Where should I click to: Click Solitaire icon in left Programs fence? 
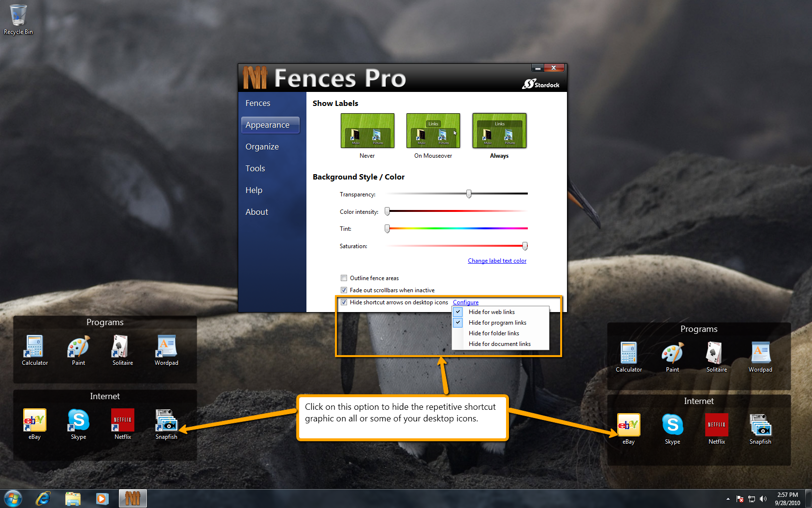pyautogui.click(x=122, y=350)
